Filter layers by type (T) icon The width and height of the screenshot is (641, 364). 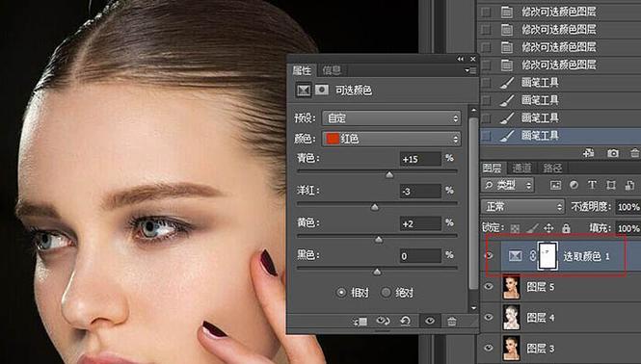click(x=592, y=185)
